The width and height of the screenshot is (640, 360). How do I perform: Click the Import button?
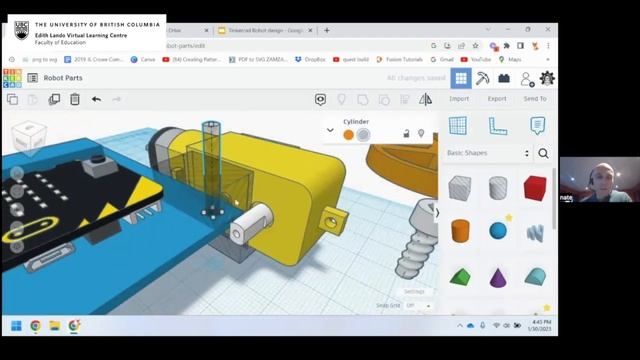(459, 99)
